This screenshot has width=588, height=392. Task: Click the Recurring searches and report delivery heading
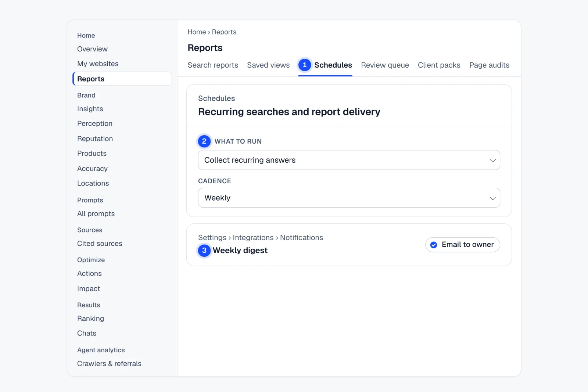289,112
